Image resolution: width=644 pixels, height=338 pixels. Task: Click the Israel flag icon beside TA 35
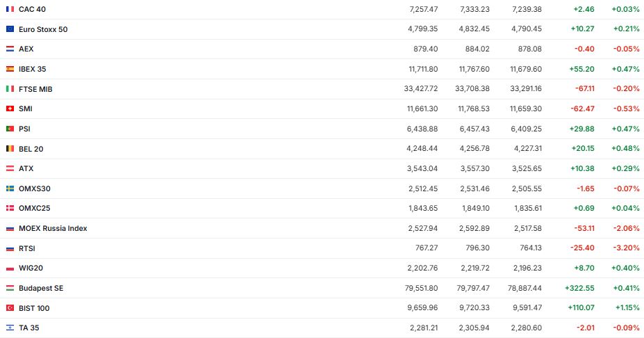pyautogui.click(x=10, y=328)
